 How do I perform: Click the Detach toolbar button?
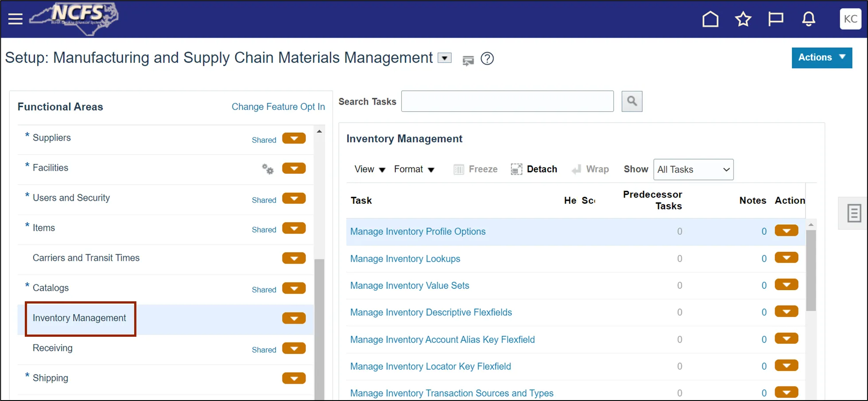click(x=534, y=169)
